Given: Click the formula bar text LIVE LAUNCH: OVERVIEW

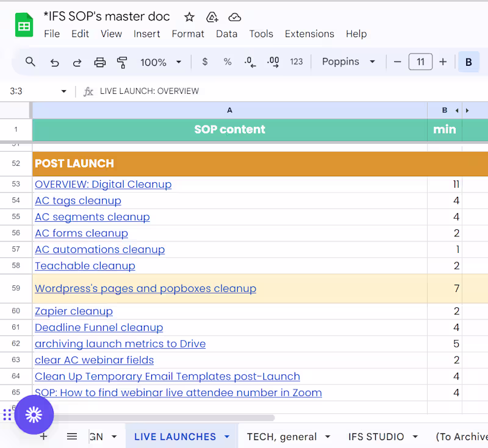Looking at the screenshot, I should [149, 91].
